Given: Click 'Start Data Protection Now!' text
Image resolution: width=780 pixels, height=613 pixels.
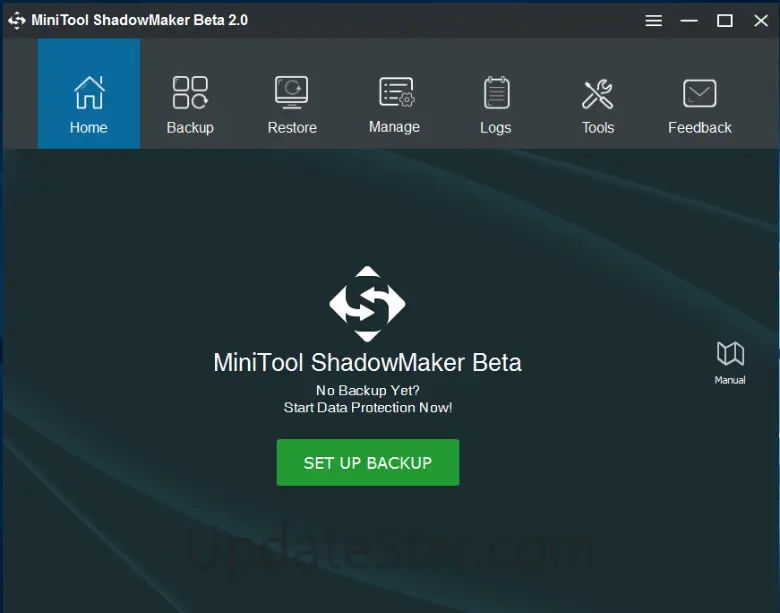Looking at the screenshot, I should [x=368, y=408].
